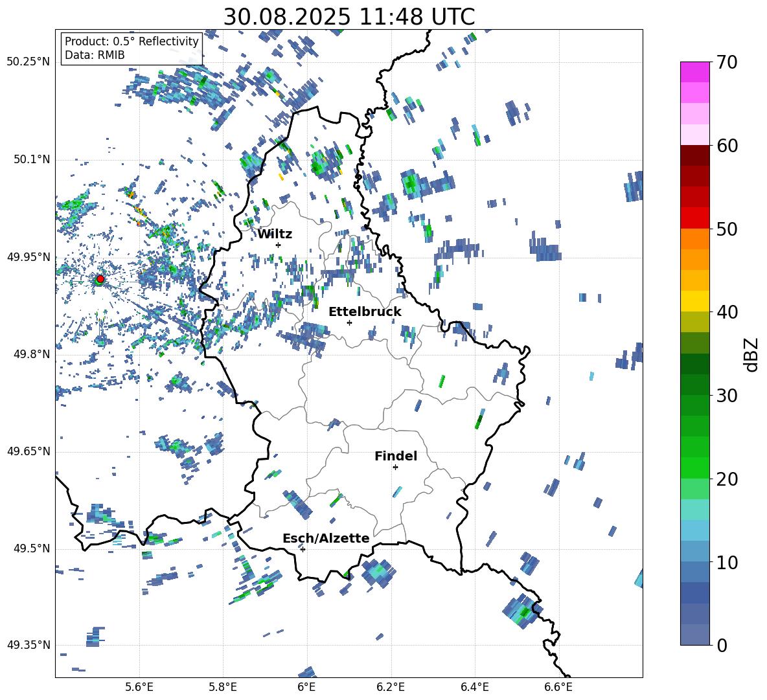Viewport: 767px width, 700px height.
Task: Click the Product: 0.5° Reflectivity text
Action: (132, 41)
